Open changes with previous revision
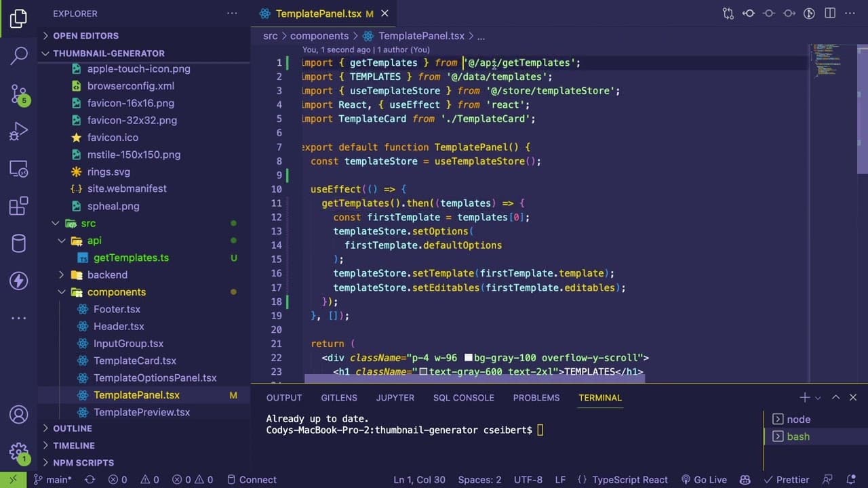 (x=749, y=14)
